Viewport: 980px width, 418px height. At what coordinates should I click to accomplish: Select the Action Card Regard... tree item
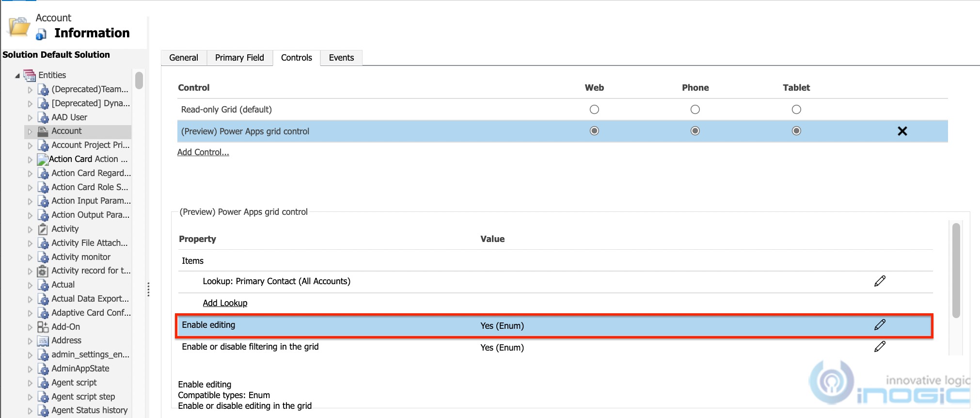(x=91, y=173)
